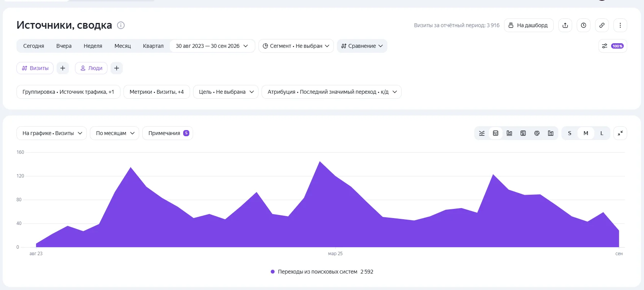Set chart size to S
Screen dimensions: 644x290
(x=570, y=133)
